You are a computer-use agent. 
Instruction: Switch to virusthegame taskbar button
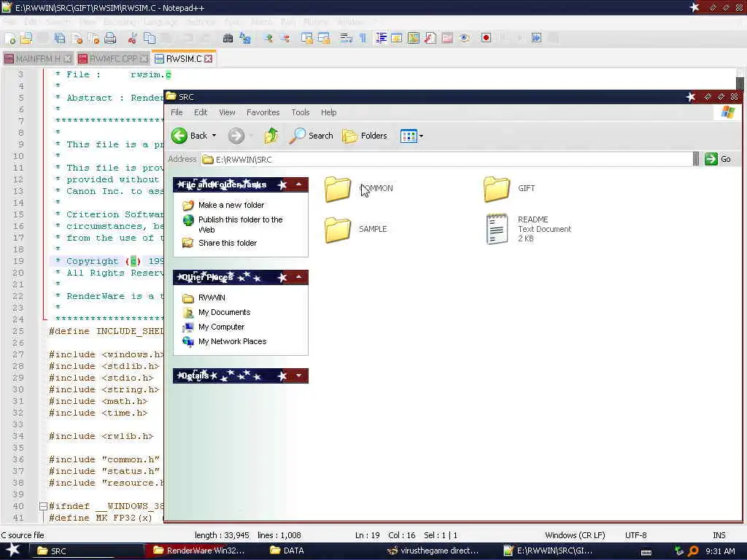[x=433, y=551]
